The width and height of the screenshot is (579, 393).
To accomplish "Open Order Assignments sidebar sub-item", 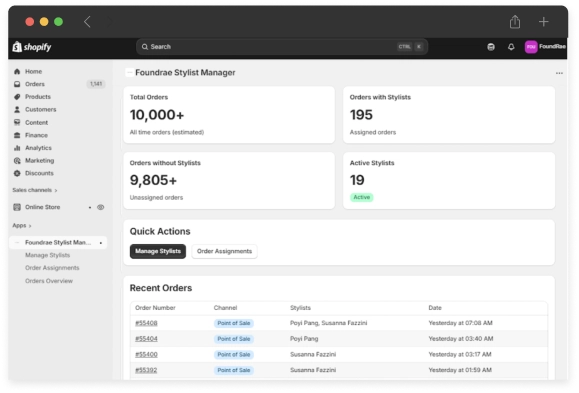I will [x=52, y=268].
